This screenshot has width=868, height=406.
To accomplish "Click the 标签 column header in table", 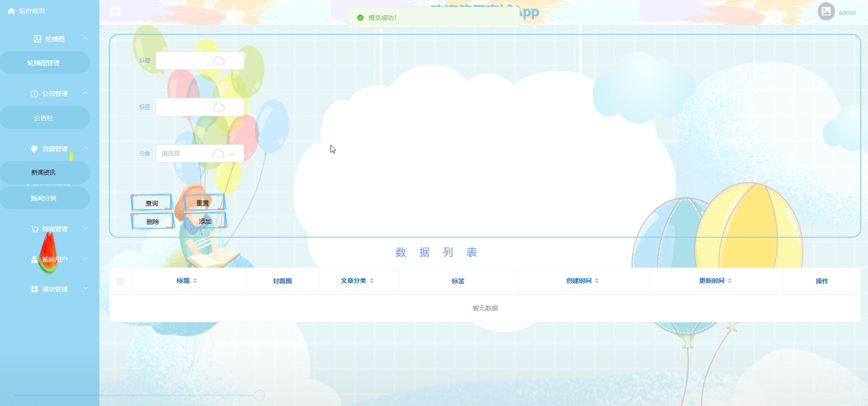I will 458,281.
